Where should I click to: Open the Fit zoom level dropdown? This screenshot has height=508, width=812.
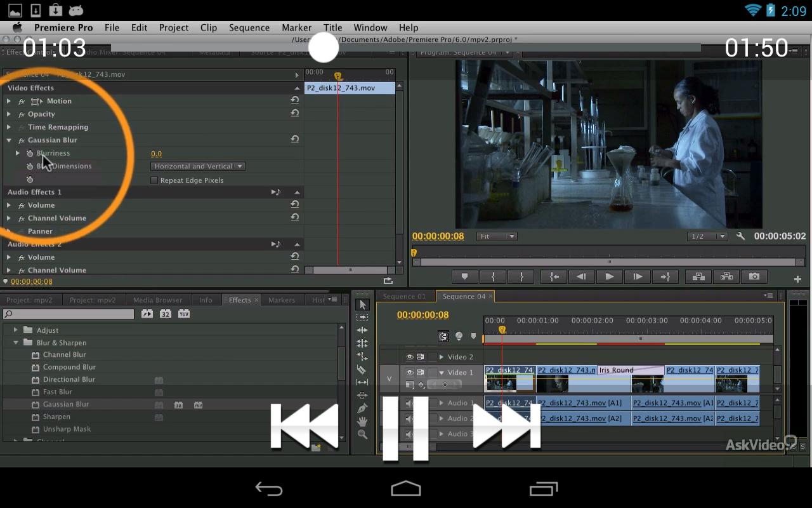pos(497,236)
